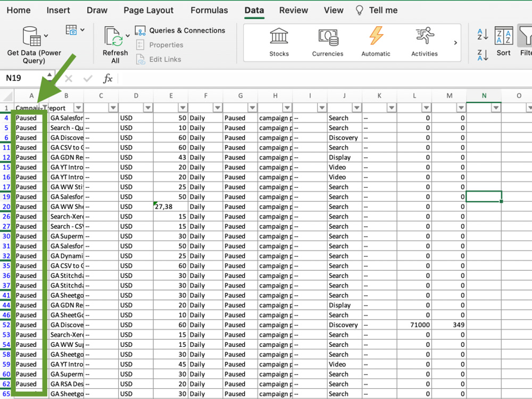Open the Refresh All dropdown arrow
The image size is (532, 399).
[x=128, y=36]
